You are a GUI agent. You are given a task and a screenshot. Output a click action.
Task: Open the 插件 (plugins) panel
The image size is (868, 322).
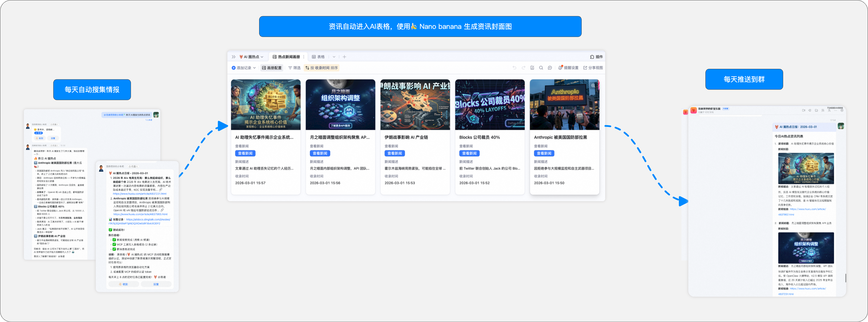(597, 57)
